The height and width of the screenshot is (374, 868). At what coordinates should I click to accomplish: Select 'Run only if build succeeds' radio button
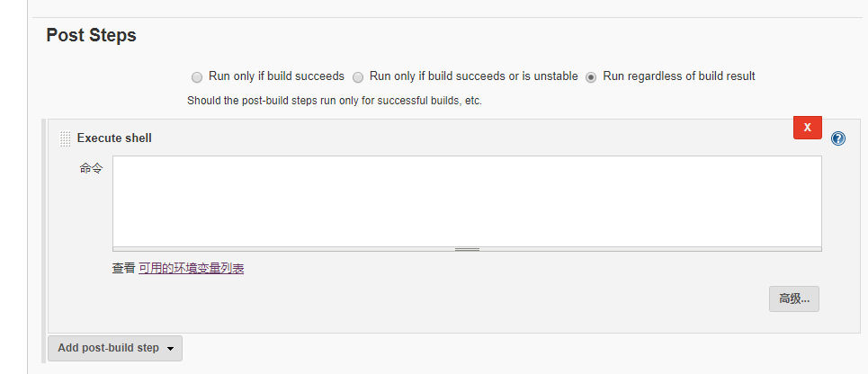197,77
